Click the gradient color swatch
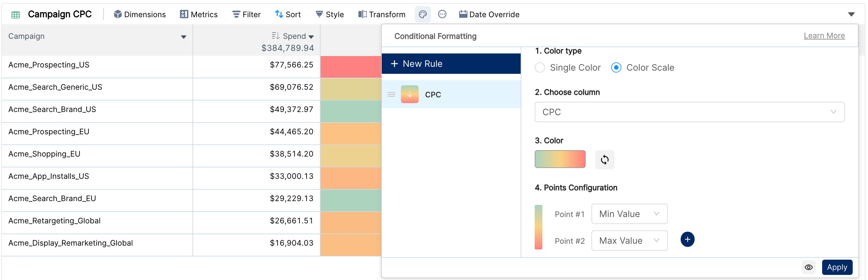 (560, 159)
